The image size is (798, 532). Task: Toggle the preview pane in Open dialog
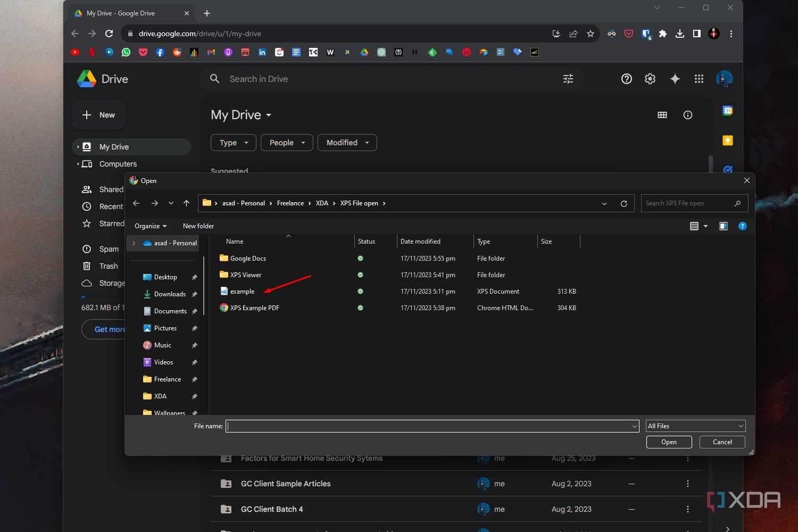(724, 226)
